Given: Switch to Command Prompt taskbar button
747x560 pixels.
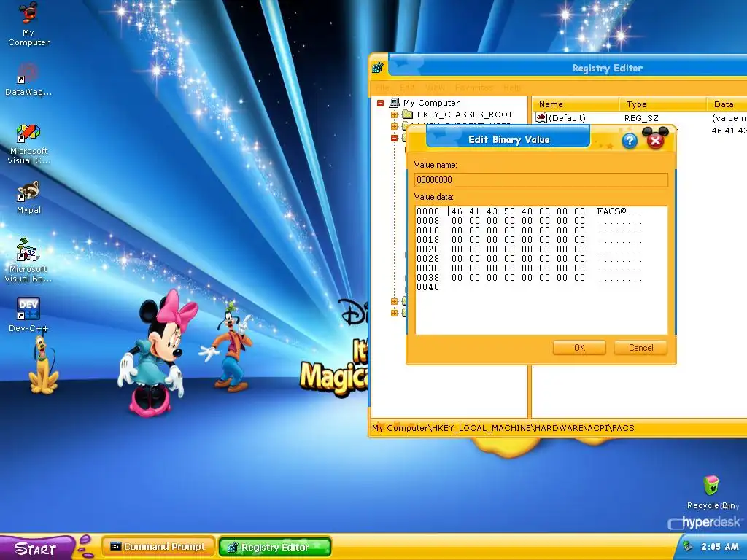Looking at the screenshot, I should (158, 547).
